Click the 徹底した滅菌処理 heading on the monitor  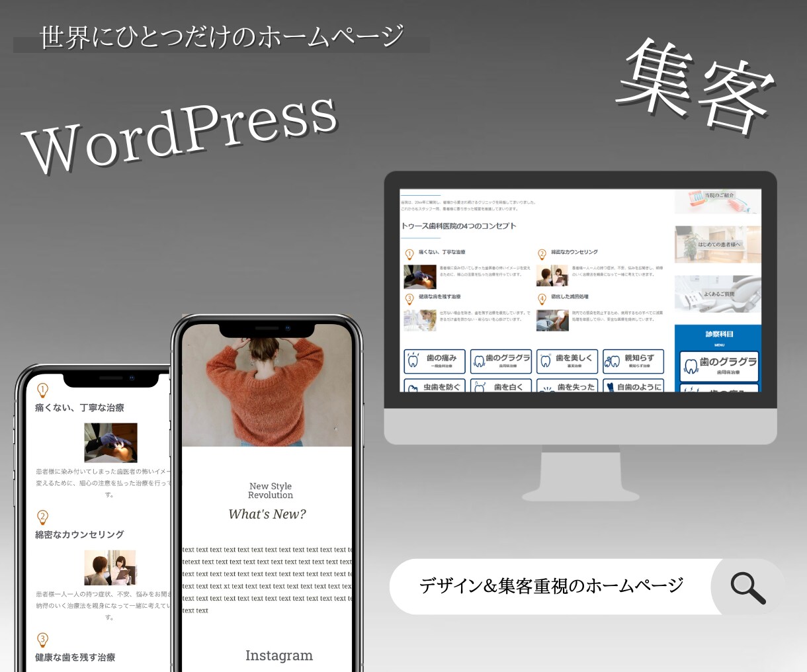click(570, 297)
